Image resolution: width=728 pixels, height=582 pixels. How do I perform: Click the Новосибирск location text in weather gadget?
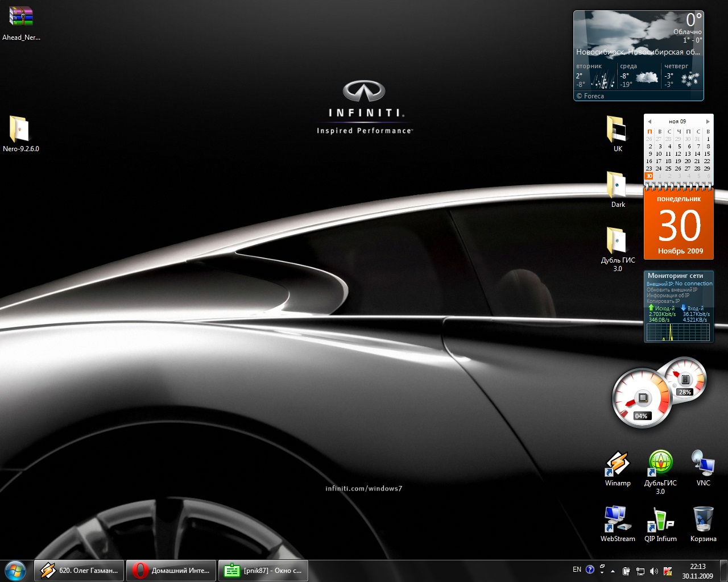pos(638,52)
